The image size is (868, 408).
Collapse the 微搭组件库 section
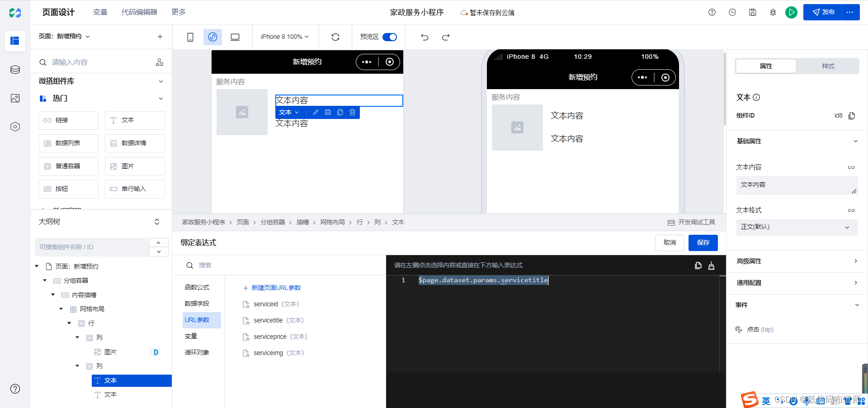point(161,81)
